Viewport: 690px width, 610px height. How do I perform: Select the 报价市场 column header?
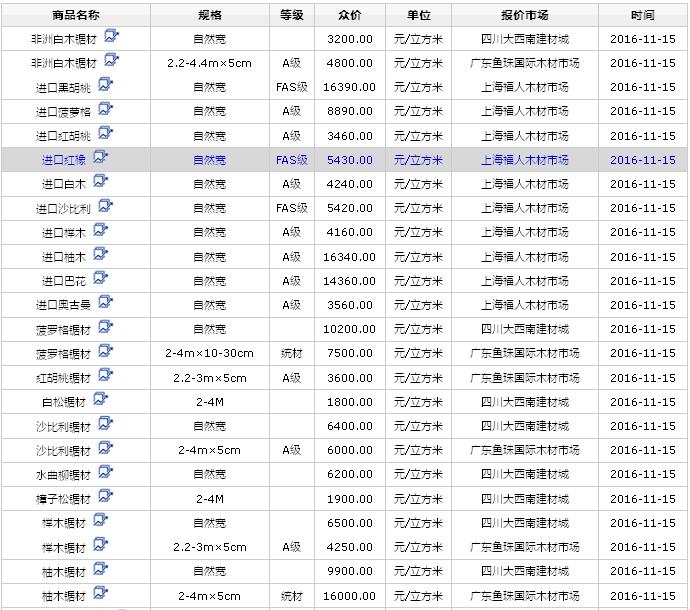(525, 16)
